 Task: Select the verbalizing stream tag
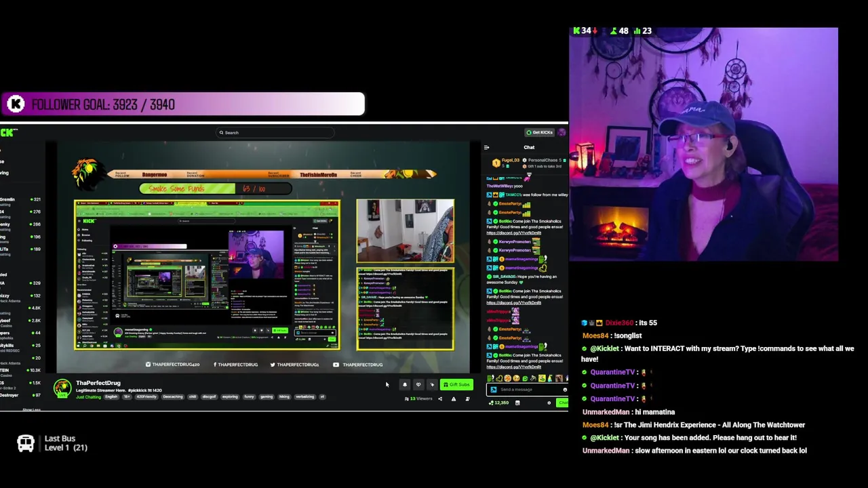[x=304, y=396]
